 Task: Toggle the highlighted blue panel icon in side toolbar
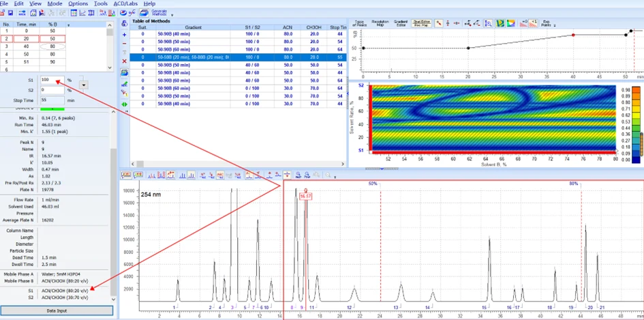coord(125,72)
